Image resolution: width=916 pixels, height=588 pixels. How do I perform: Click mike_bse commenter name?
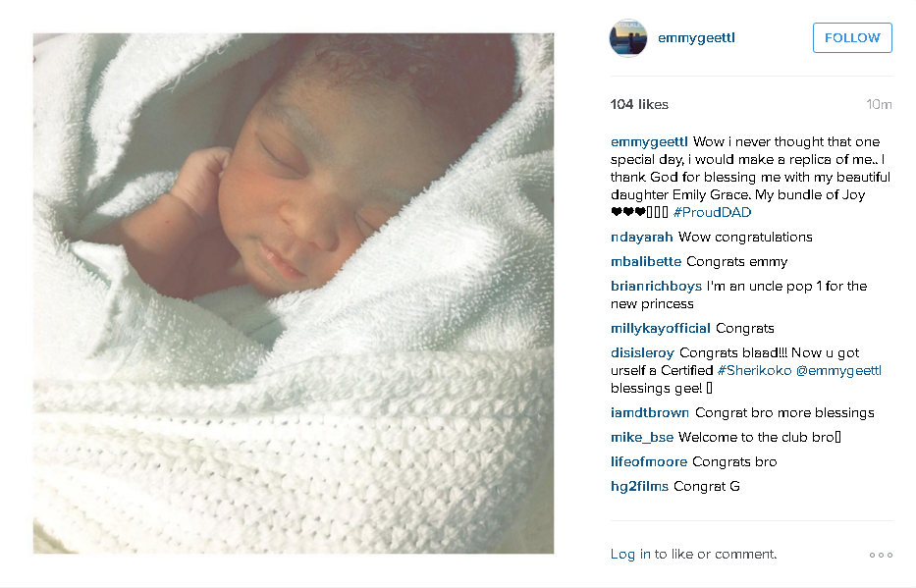642,438
